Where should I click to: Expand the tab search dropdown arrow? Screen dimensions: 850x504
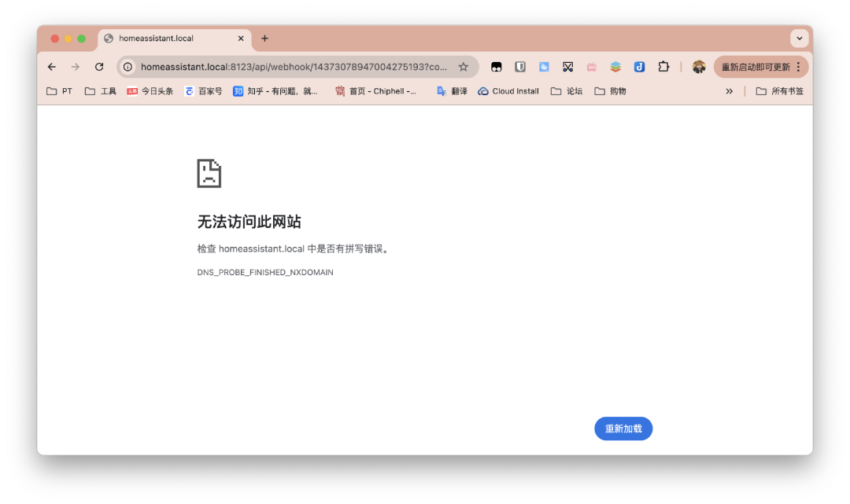pyautogui.click(x=800, y=39)
